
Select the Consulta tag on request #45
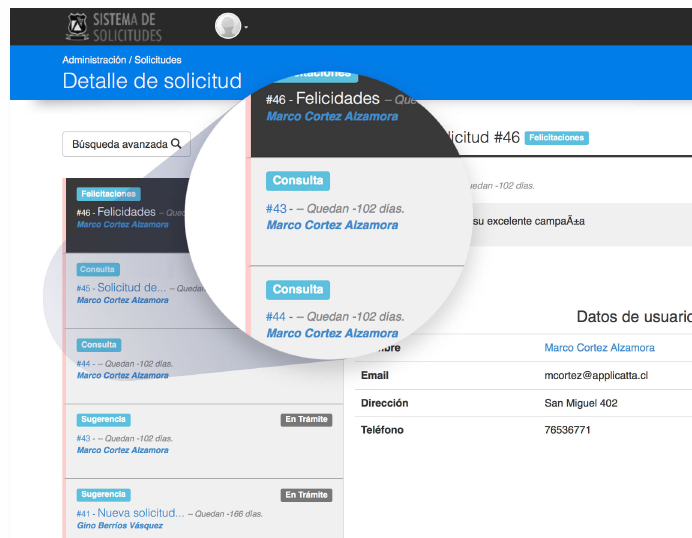point(98,269)
